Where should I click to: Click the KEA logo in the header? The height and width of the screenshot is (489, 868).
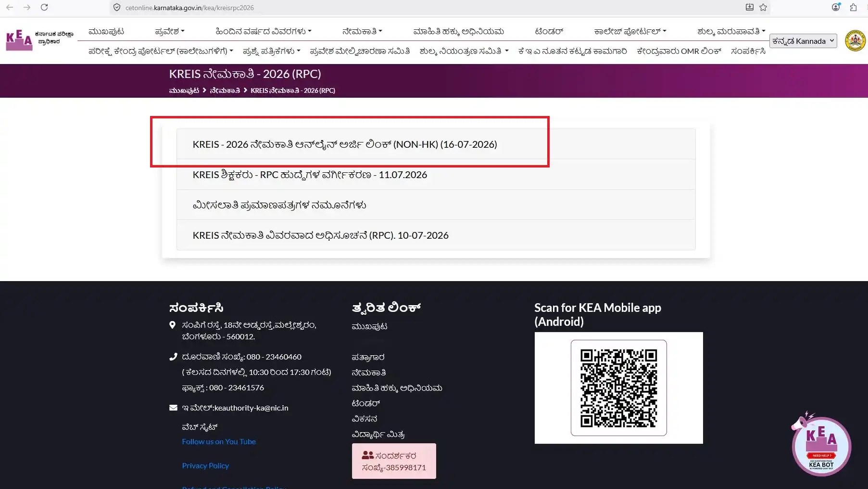[39, 40]
